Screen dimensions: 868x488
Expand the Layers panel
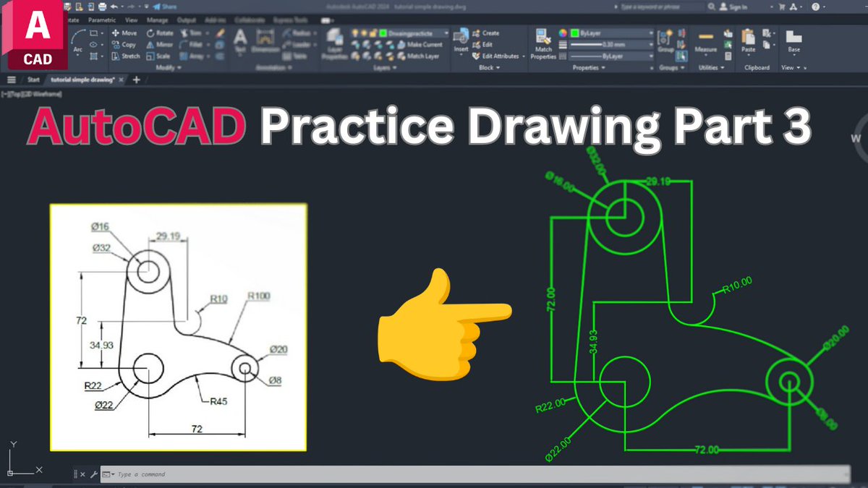coord(384,68)
